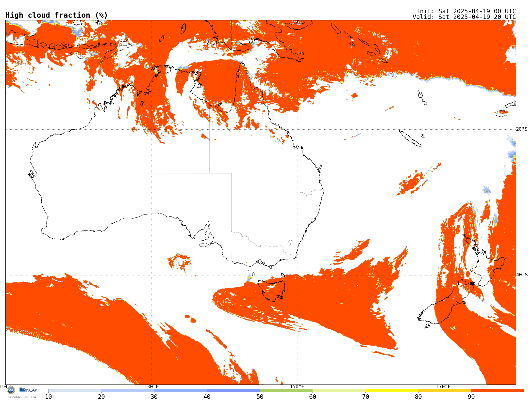The width and height of the screenshot is (532, 400).
Task: Click the 20–30 light blue colorbar segment
Action: [x=128, y=391]
